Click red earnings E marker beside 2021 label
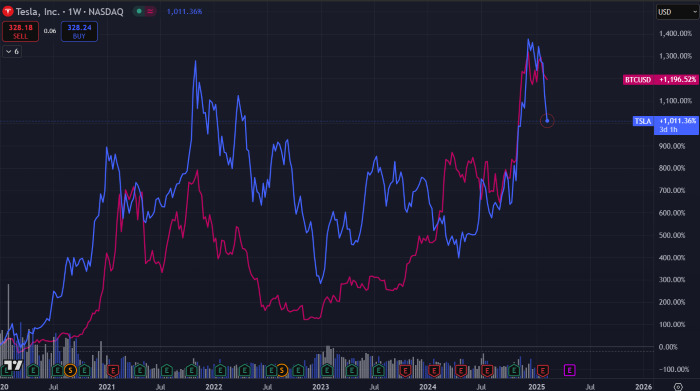The width and height of the screenshot is (700, 391). point(113,370)
